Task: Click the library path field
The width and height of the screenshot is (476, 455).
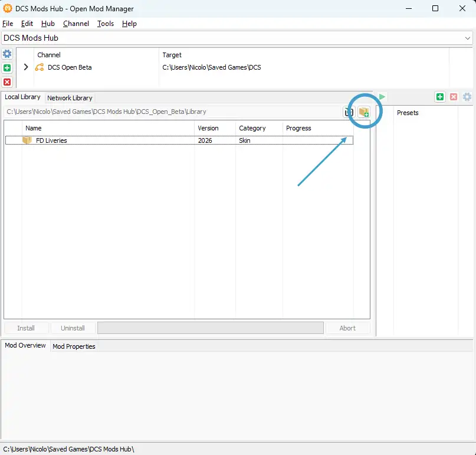Action: pyautogui.click(x=172, y=112)
